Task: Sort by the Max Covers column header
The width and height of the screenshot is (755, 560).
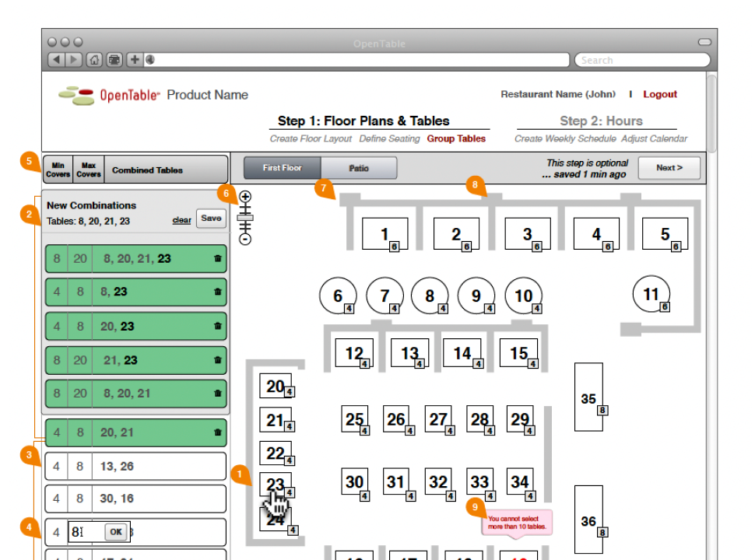Action: pyautogui.click(x=89, y=170)
